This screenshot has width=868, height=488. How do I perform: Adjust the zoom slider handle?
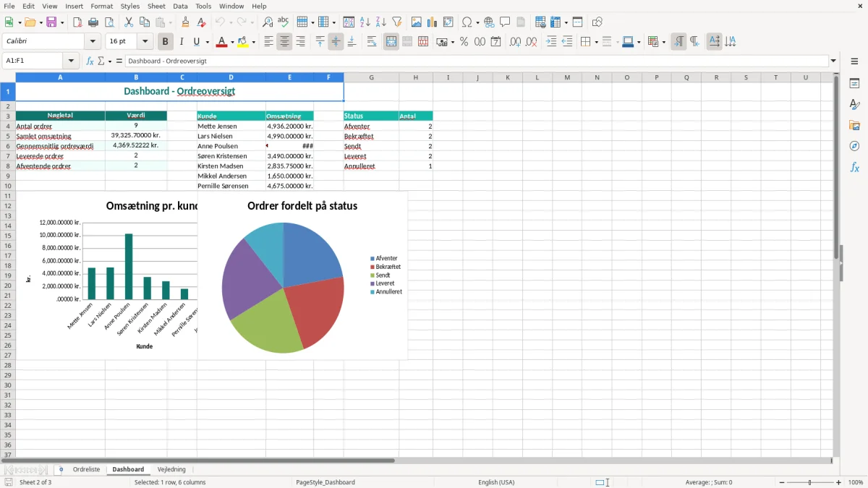point(810,482)
